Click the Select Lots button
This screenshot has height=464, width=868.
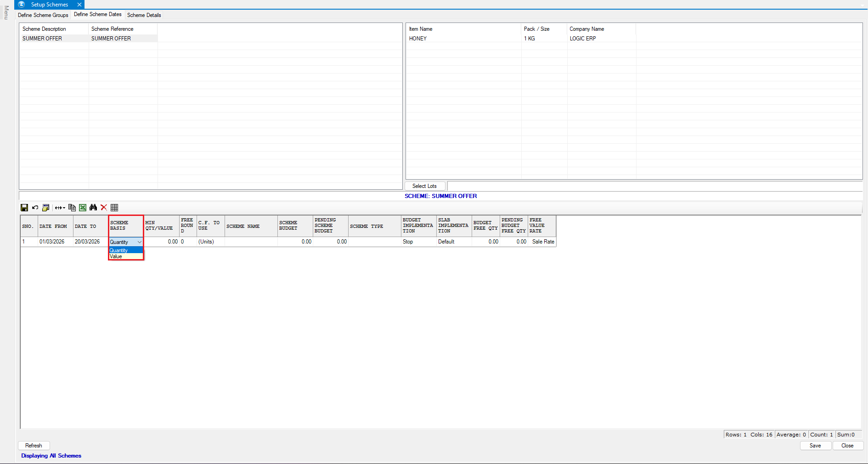[x=424, y=186]
